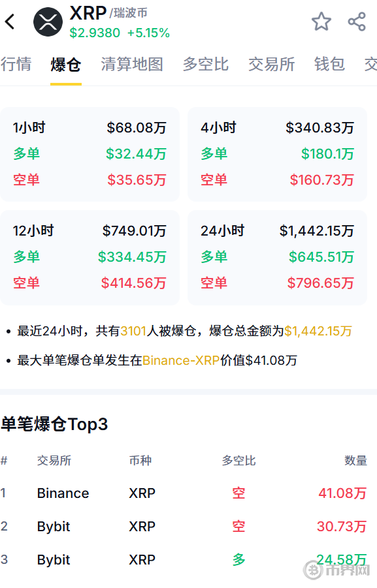The height and width of the screenshot is (588, 377).
Task: Tap the 1小时 liquidation card
Action: [90, 154]
